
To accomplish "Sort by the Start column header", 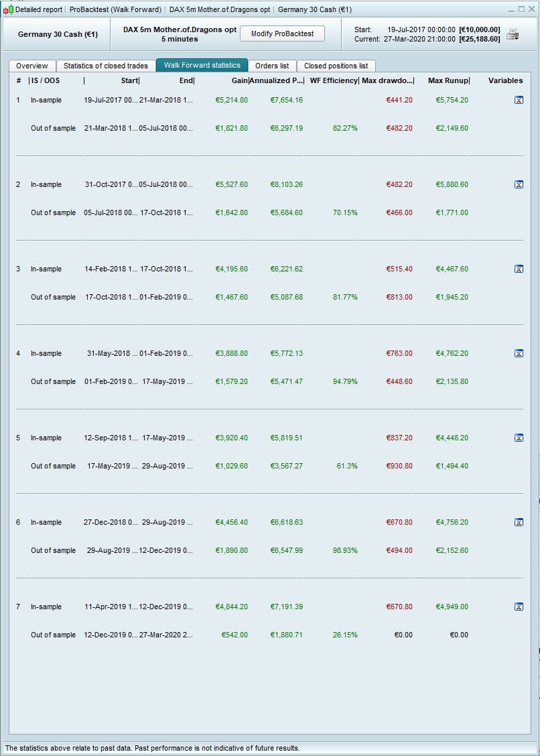I will (129, 80).
